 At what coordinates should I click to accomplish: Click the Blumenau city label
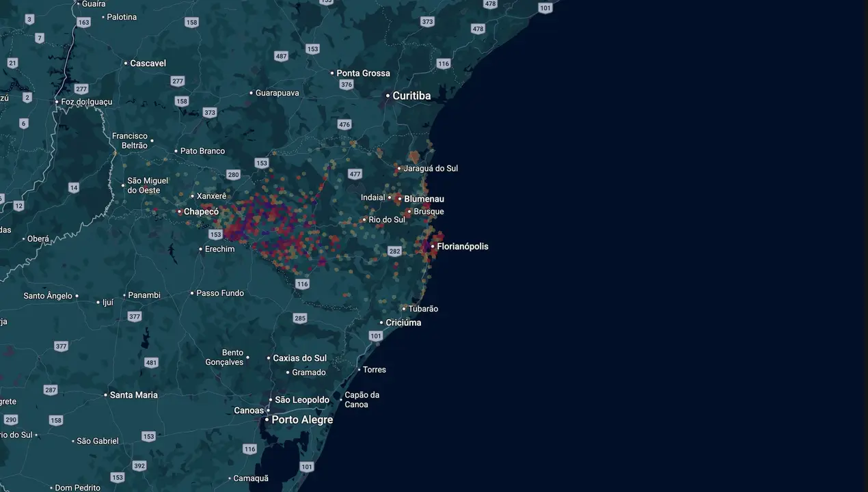(424, 199)
